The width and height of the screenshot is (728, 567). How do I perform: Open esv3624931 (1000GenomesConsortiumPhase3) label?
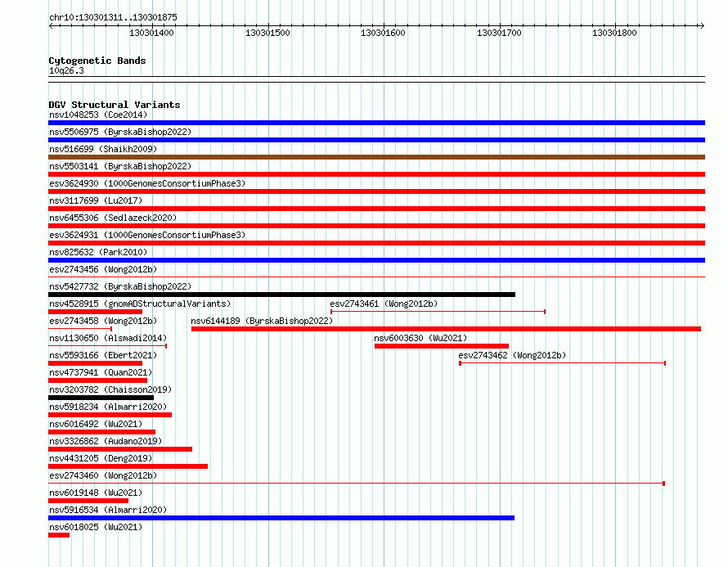(x=147, y=235)
